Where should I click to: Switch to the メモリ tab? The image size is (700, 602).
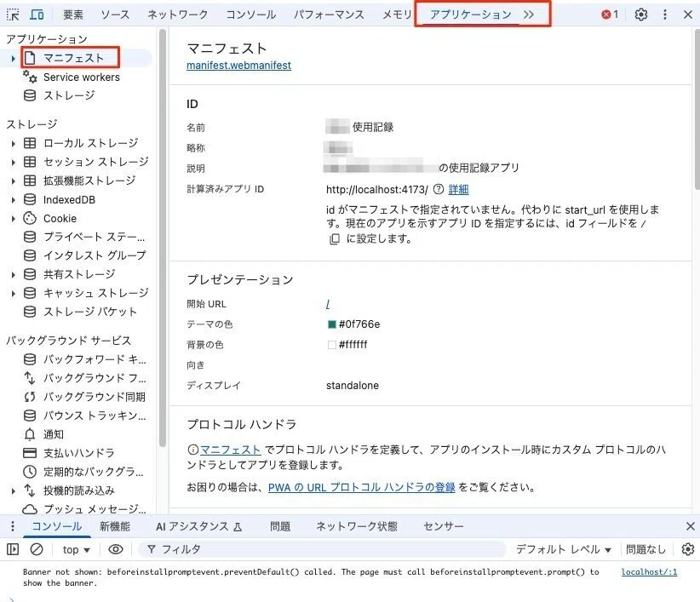(397, 14)
